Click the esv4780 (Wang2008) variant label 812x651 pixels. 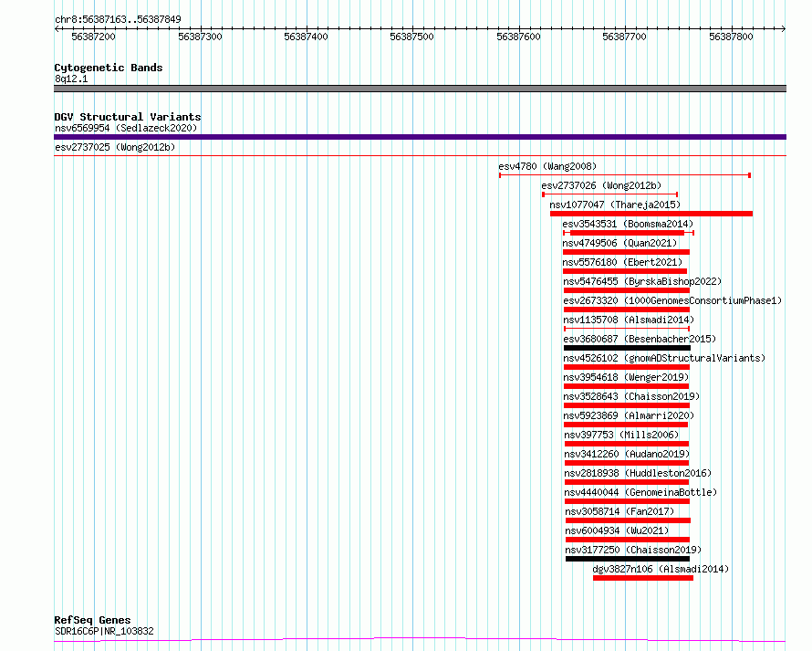(547, 166)
